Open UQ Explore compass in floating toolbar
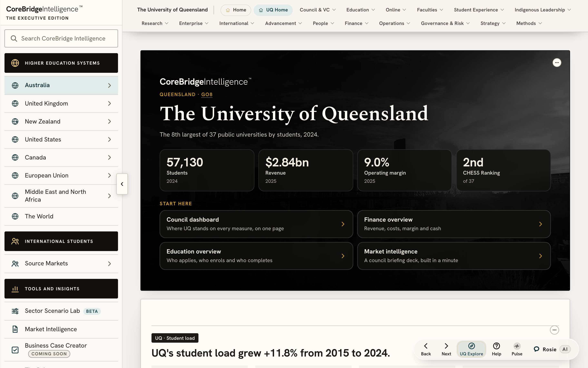Screen dimensions: 588x368 [471, 349]
